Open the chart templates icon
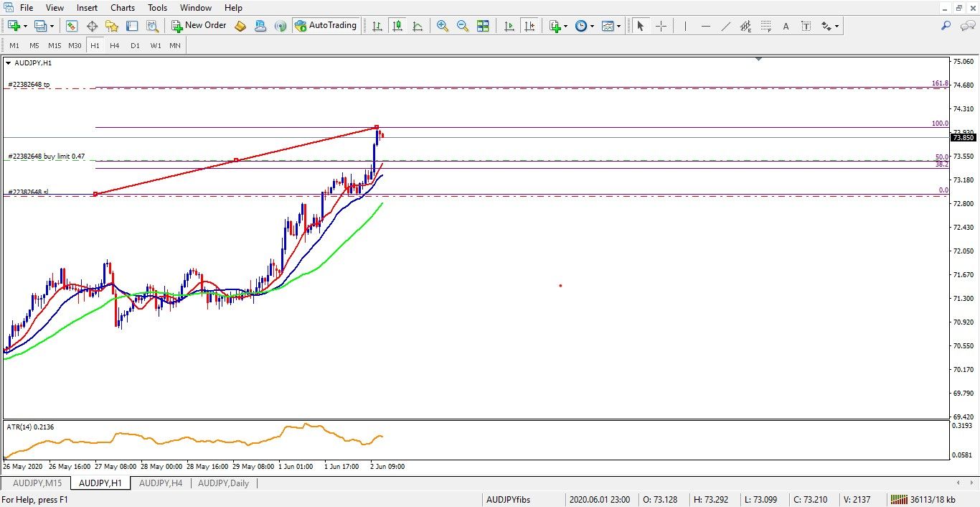Screen dimensions: 980x507 [608, 26]
